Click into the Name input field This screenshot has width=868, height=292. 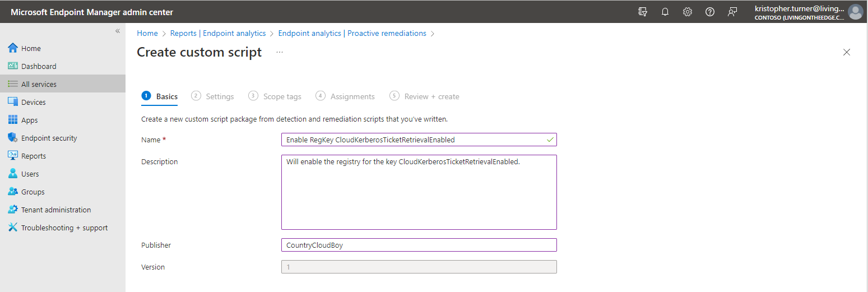click(415, 140)
